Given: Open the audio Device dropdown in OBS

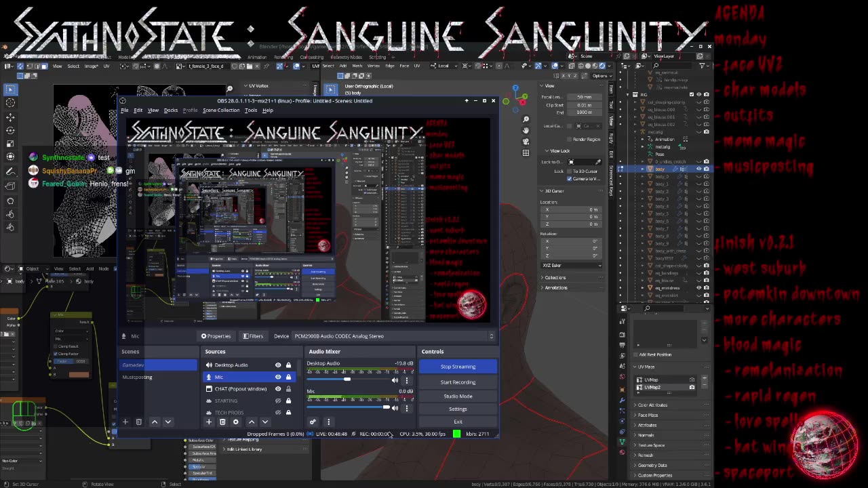Looking at the screenshot, I should pos(393,336).
